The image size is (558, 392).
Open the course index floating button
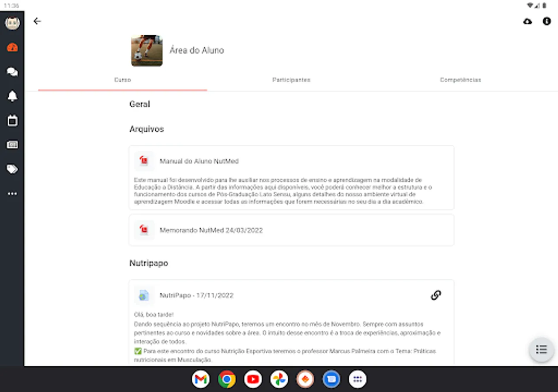(541, 349)
